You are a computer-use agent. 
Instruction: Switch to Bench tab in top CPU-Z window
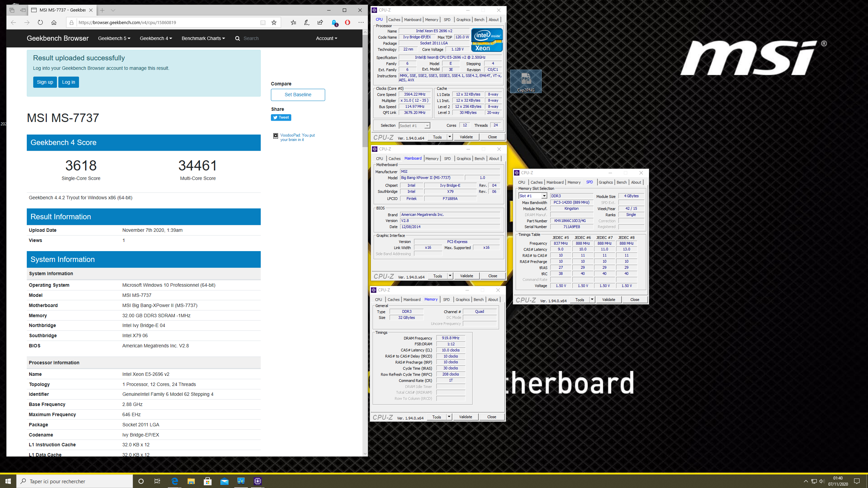[x=479, y=20]
